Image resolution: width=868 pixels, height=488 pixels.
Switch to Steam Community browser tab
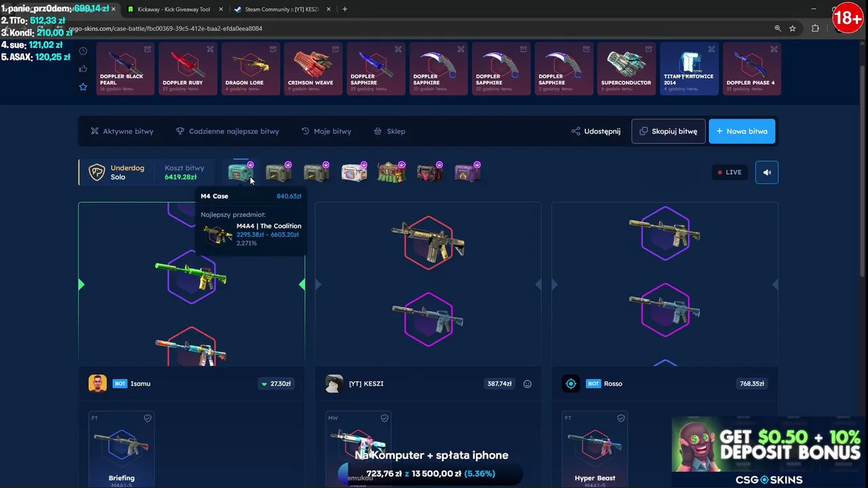pos(281,9)
